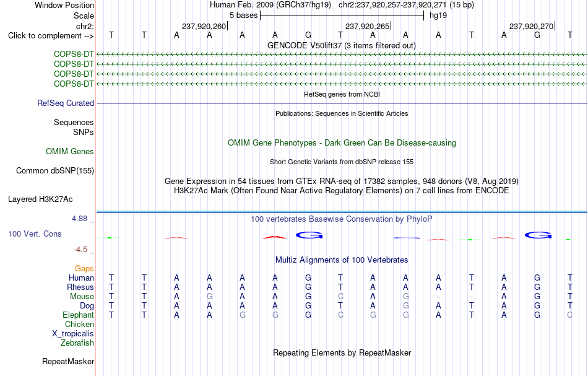The image size is (588, 376).
Task: Click the -4.5 PhyloP lower scale value
Action: point(80,250)
